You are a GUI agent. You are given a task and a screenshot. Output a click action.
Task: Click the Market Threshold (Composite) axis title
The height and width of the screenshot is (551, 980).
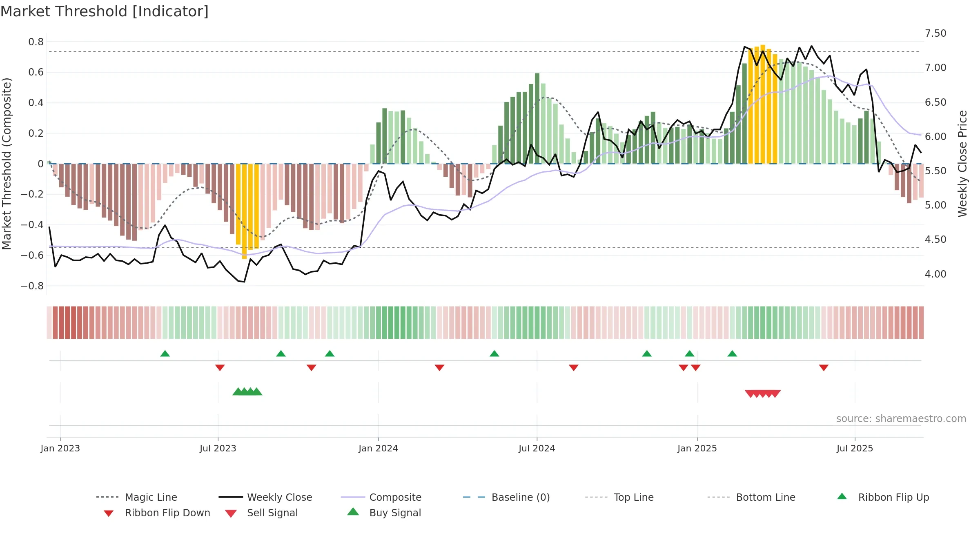coord(6,163)
